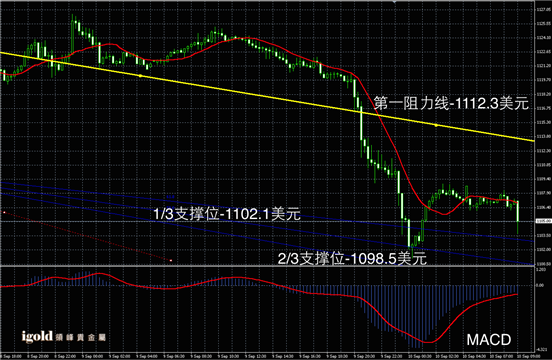Click the 1/3支撑位-1102.1美元 label
The width and height of the screenshot is (552, 360).
pos(227,214)
